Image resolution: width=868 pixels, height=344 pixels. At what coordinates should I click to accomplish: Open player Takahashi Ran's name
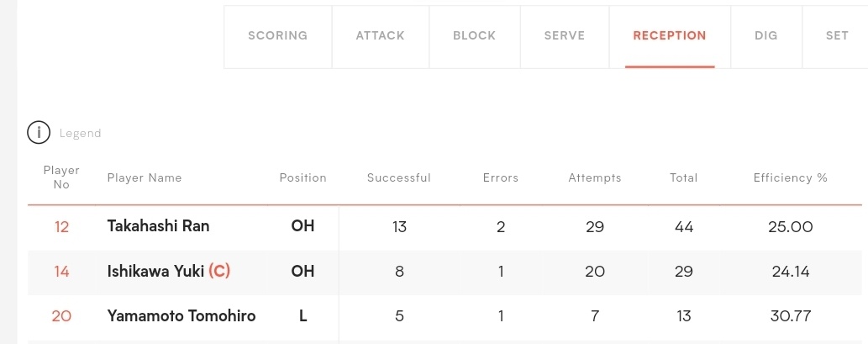[158, 226]
